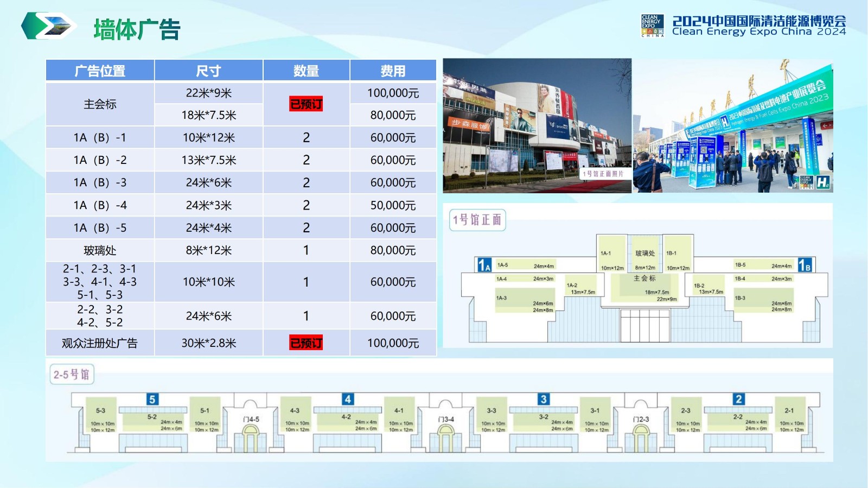Click the 1A-5 spot in hall 1 diagram

click(525, 265)
